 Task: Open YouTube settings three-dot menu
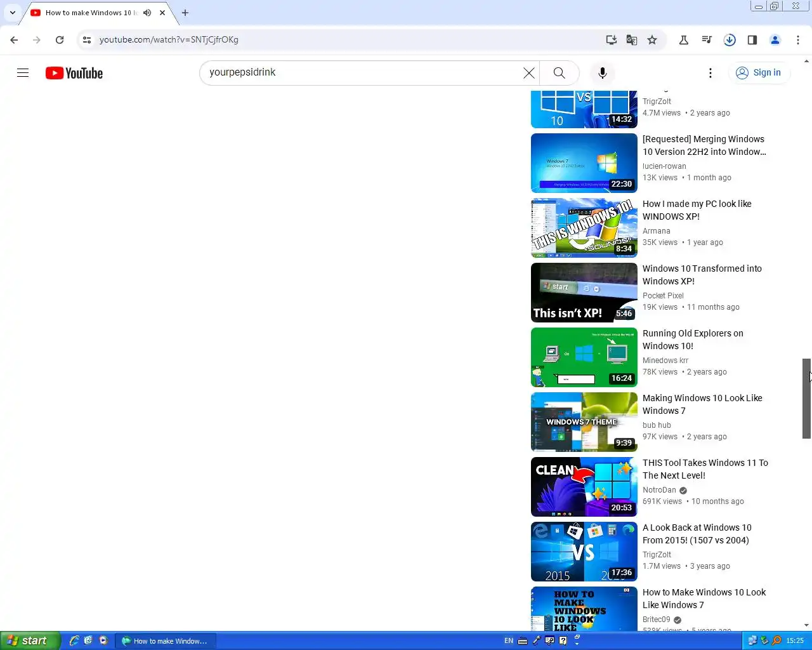click(x=710, y=73)
